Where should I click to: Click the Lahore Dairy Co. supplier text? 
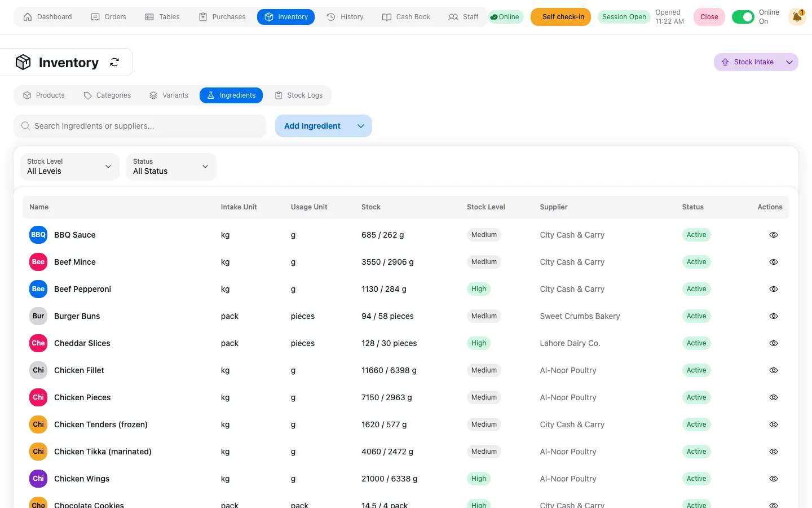[x=570, y=343]
